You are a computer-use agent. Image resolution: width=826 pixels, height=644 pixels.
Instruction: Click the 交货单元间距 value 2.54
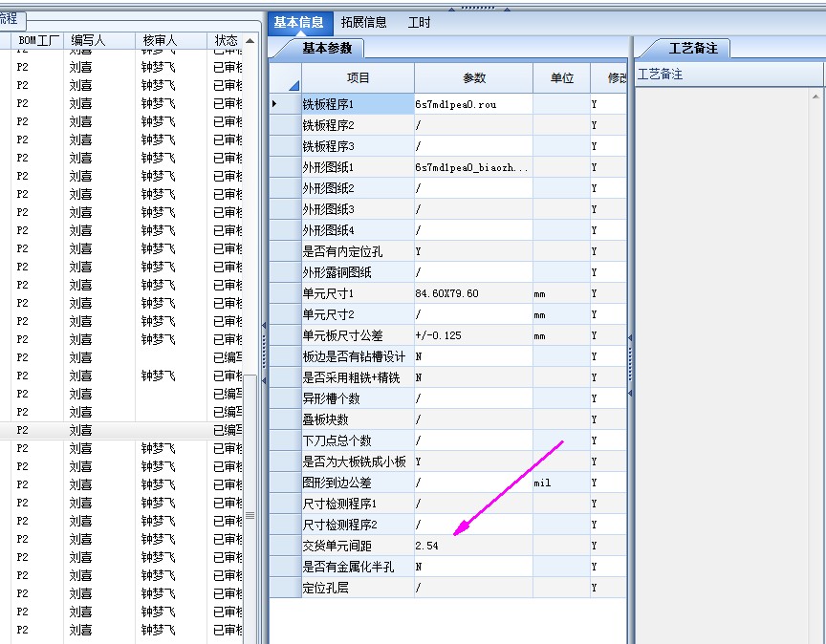pos(426,546)
